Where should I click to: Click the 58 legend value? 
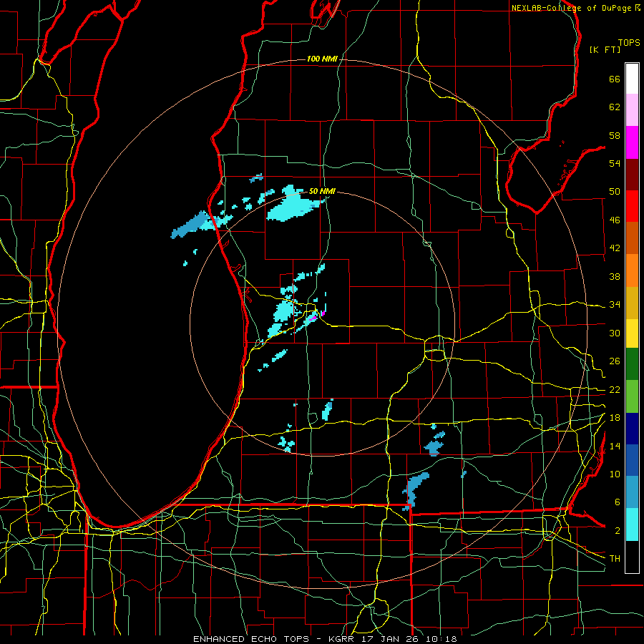(615, 135)
